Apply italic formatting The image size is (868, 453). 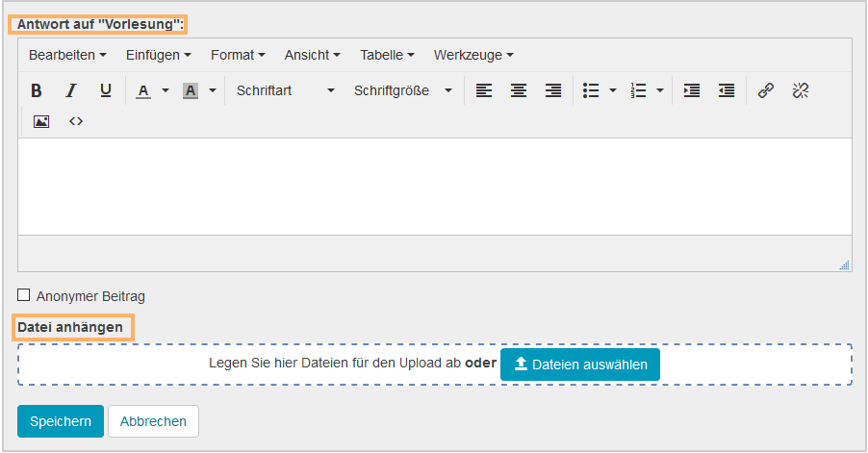point(71,90)
